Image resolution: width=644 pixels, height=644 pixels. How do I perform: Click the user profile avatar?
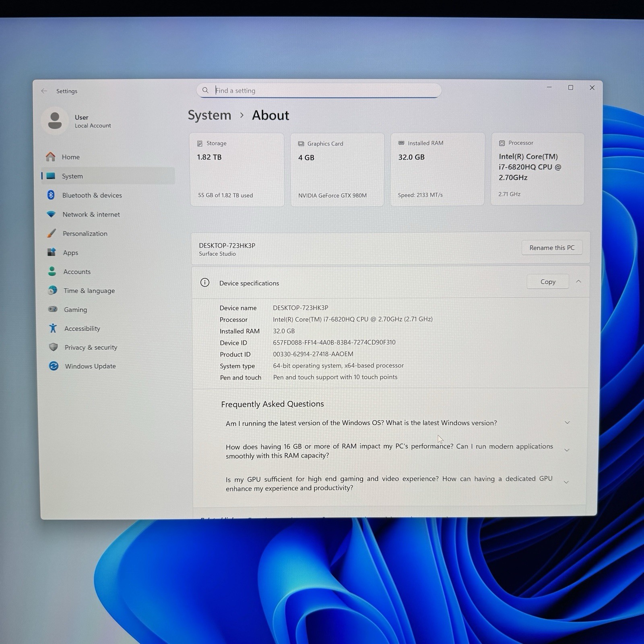coord(55,121)
